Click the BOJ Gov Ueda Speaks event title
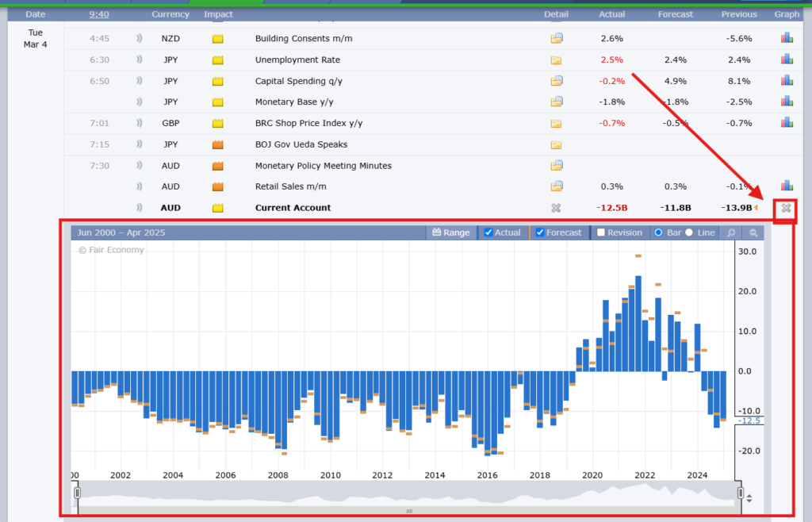The width and height of the screenshot is (812, 522). pos(301,144)
